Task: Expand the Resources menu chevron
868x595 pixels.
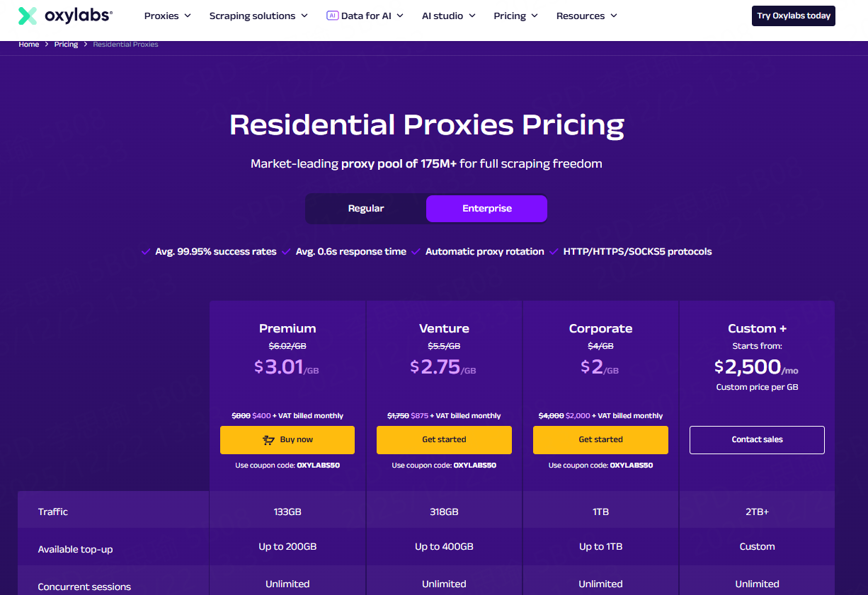Action: [613, 16]
